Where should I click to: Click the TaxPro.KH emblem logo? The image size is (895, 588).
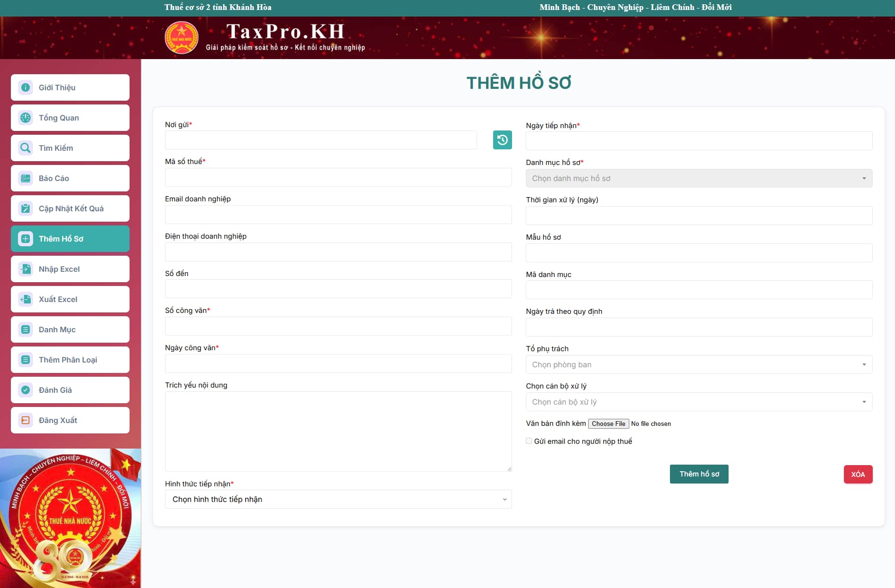click(x=182, y=38)
